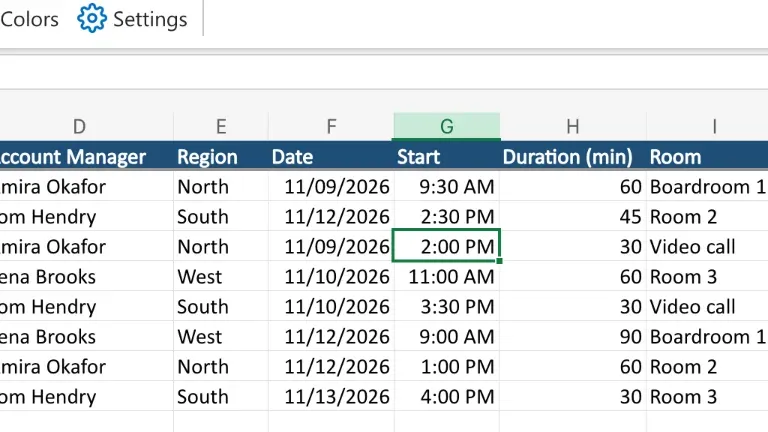
Task: Click duration 60 in the 9:30 AM row
Action: coord(573,187)
